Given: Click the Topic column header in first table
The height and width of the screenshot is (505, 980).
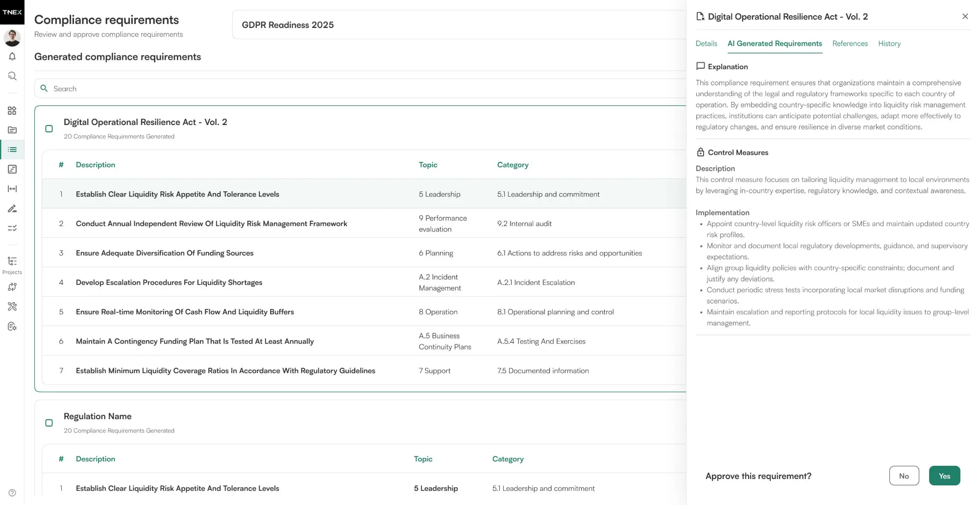Looking at the screenshot, I should [428, 165].
